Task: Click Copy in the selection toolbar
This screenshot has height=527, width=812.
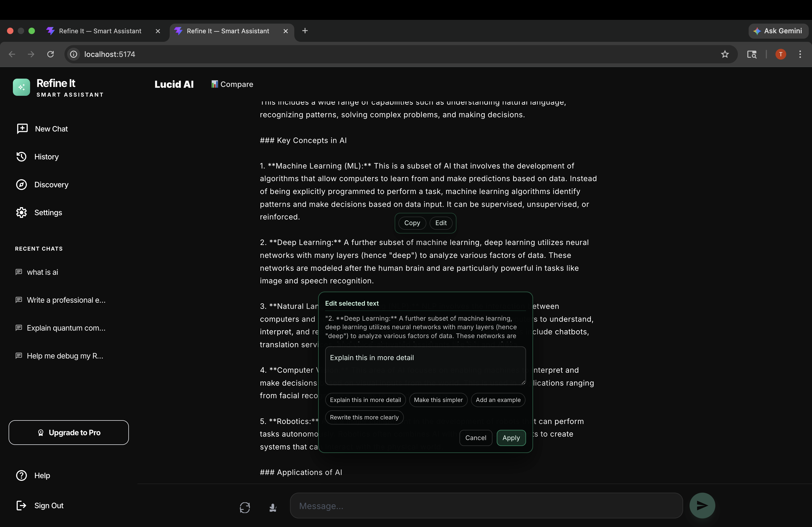Action: pyautogui.click(x=412, y=223)
